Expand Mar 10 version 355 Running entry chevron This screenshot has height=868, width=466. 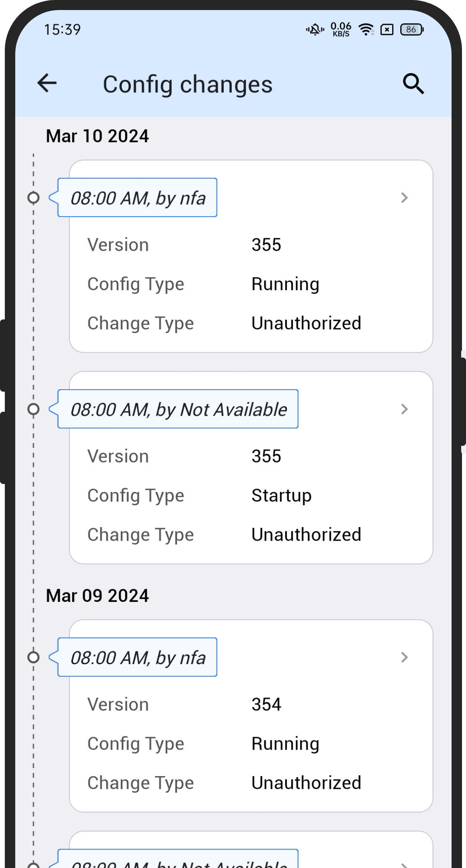click(x=404, y=198)
